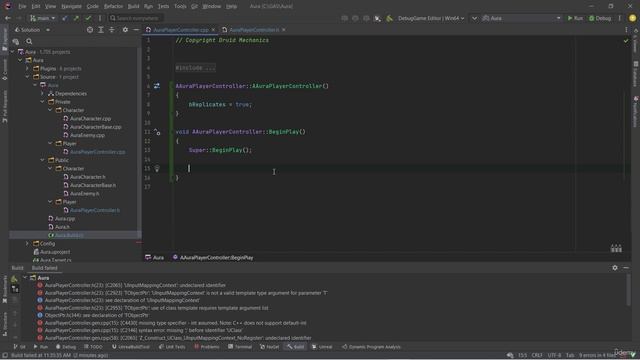Screen dimensions: 640x360
Task: Switch to Build failed tab
Action: pos(44,268)
